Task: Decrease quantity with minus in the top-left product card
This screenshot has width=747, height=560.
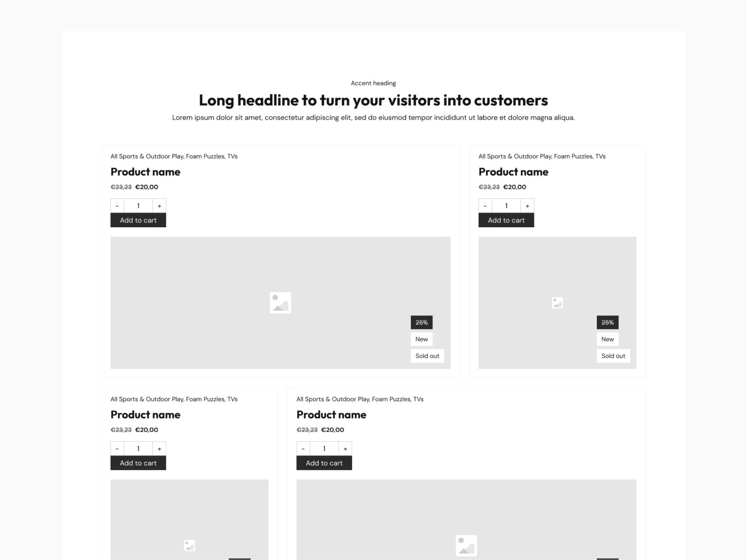Action: tap(117, 206)
